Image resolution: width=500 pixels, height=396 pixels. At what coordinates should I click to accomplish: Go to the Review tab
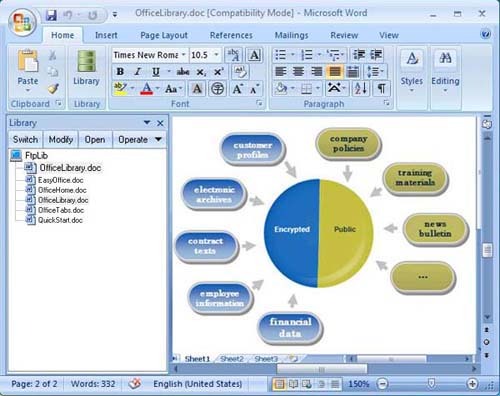(x=344, y=35)
